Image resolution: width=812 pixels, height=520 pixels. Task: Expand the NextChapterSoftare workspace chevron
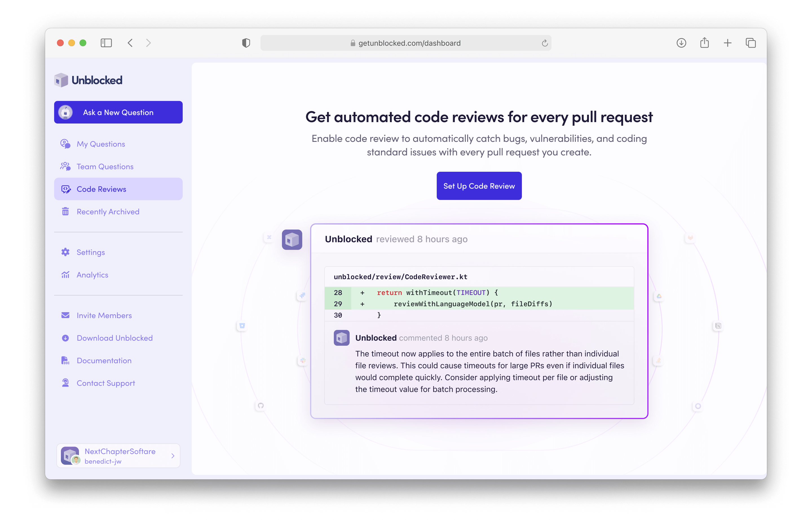tap(173, 455)
